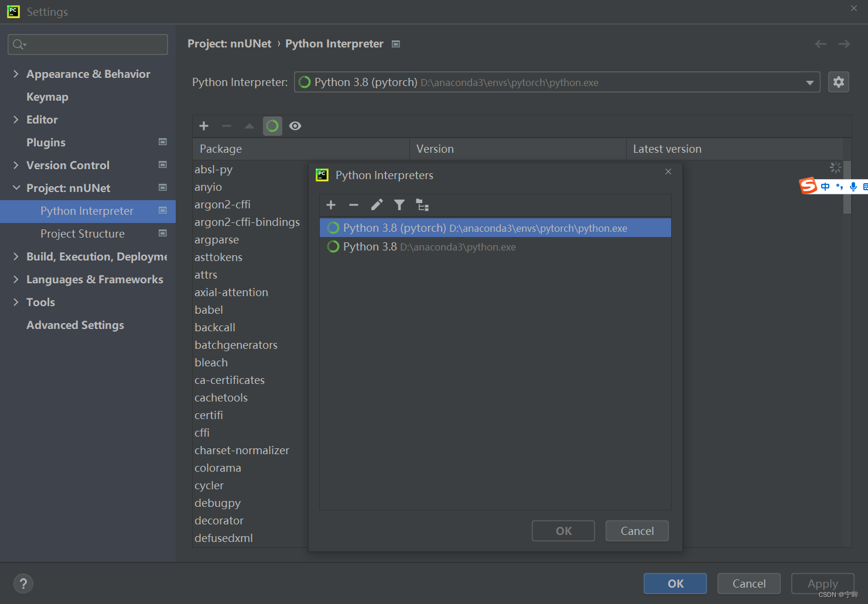Screen dimensions: 868x604
Task: Sort by Package column header
Action: click(301, 149)
